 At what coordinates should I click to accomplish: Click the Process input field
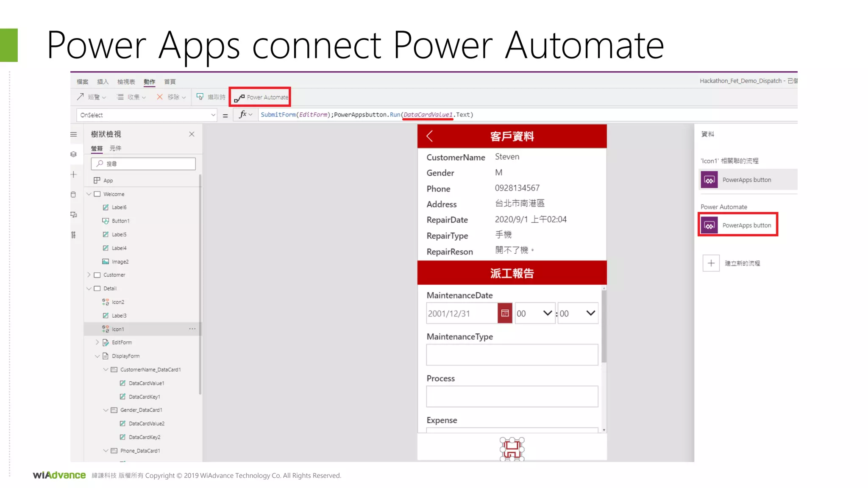point(512,396)
